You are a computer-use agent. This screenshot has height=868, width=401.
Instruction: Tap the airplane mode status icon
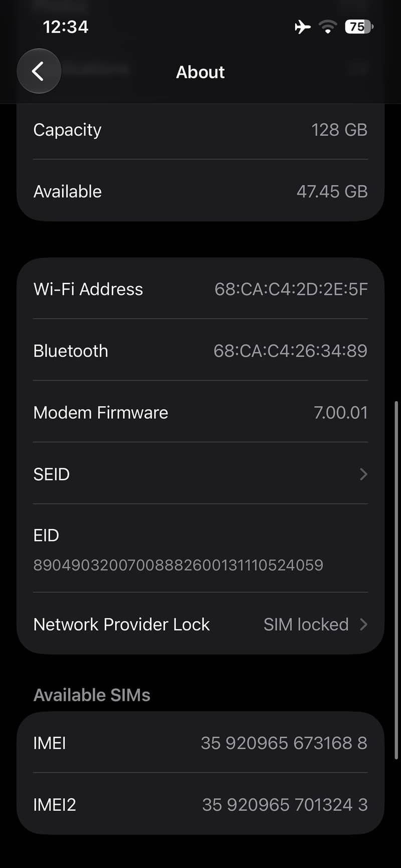point(302,27)
